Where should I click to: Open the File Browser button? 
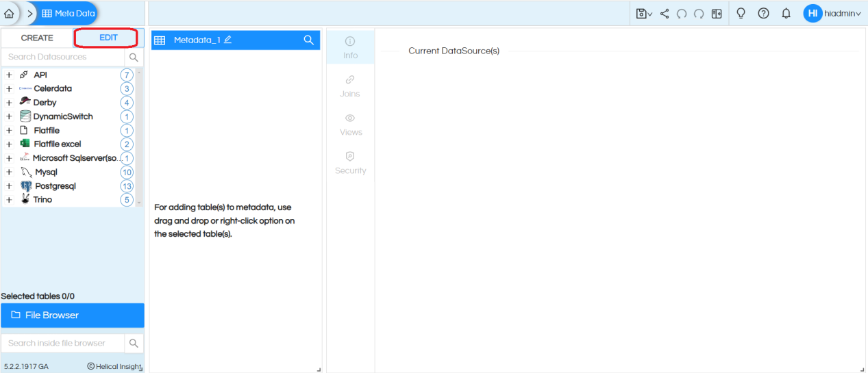click(73, 315)
